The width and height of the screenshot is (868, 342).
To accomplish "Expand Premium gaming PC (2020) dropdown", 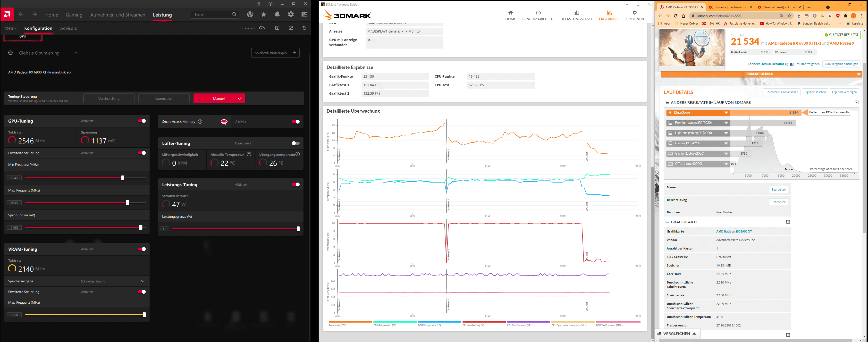I will (x=726, y=123).
